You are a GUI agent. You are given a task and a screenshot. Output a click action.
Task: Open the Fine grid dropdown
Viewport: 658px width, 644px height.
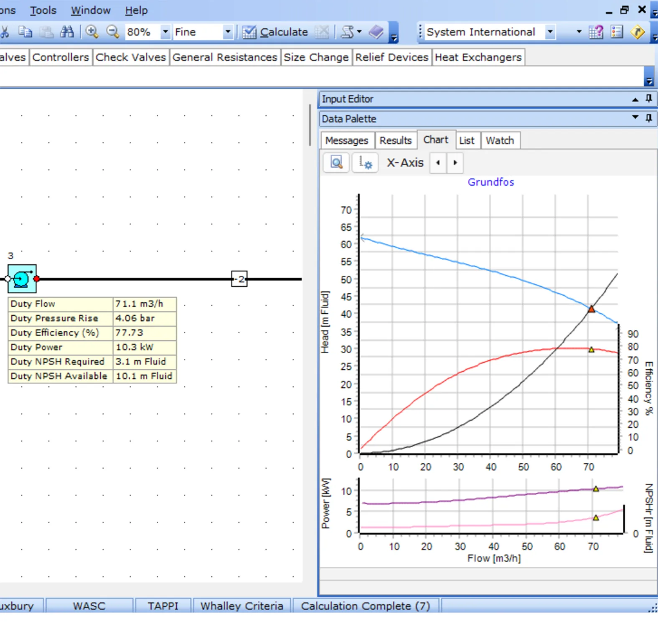pos(228,32)
